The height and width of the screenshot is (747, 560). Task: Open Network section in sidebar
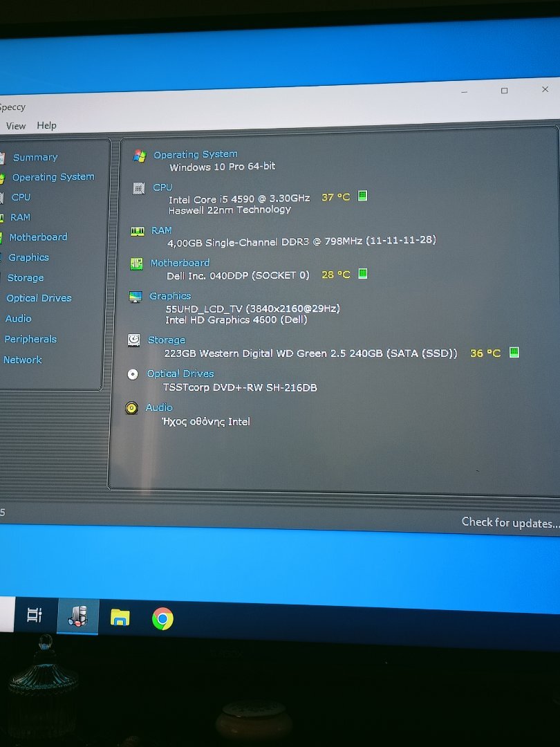coord(22,360)
